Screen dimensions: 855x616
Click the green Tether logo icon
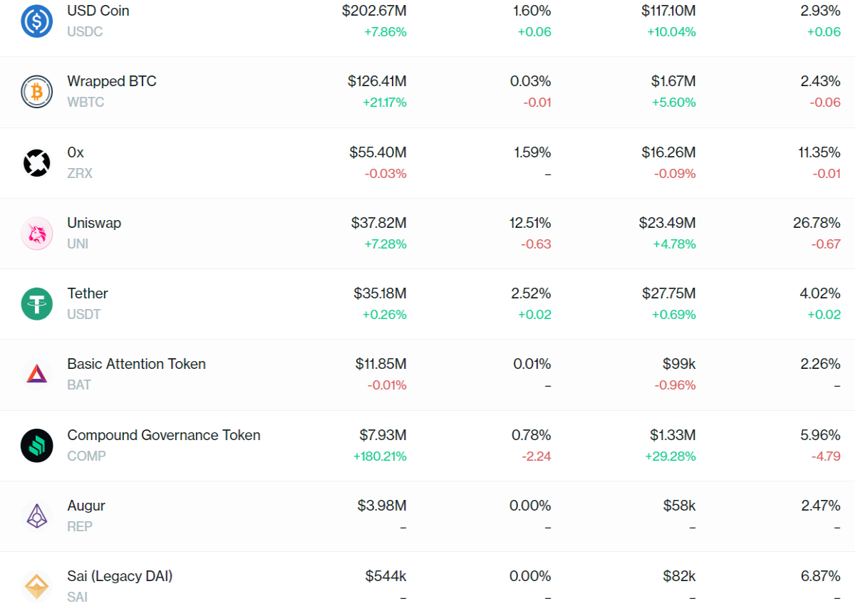pyautogui.click(x=36, y=304)
